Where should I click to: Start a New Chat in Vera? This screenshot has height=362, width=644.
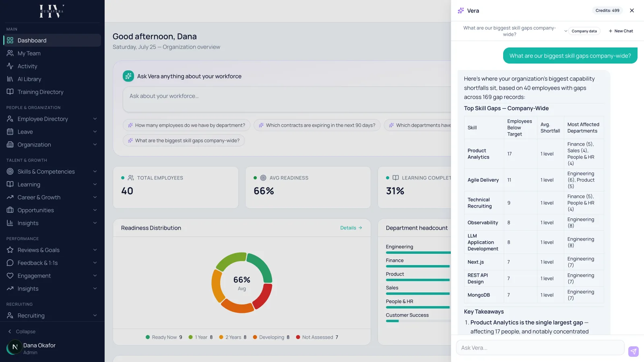tap(621, 31)
